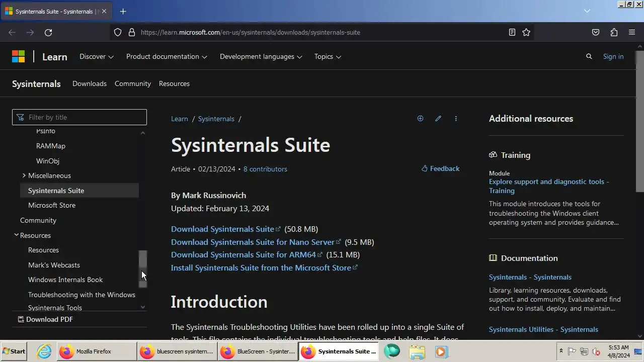The image size is (644, 362).
Task: Show hidden tray icons arrow
Action: (561, 351)
